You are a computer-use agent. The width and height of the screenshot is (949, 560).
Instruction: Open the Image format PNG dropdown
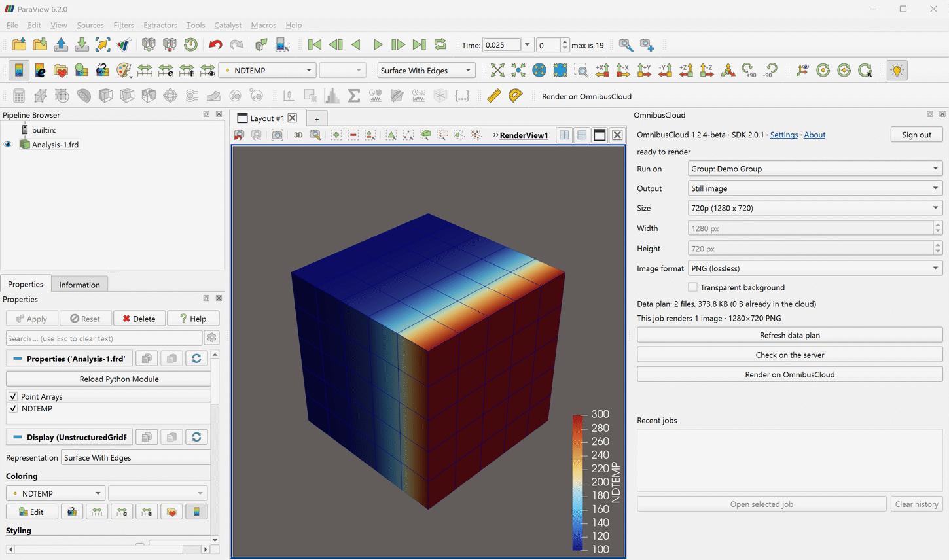click(815, 268)
